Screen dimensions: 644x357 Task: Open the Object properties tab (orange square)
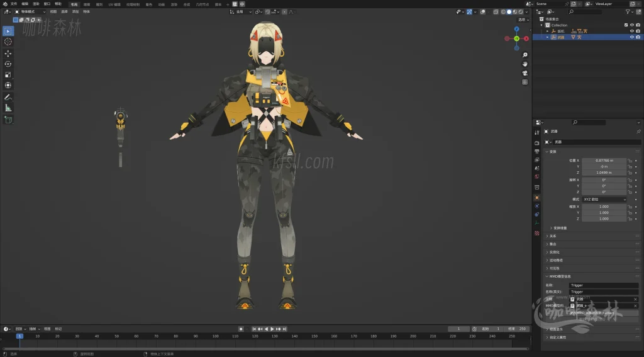pyautogui.click(x=537, y=198)
